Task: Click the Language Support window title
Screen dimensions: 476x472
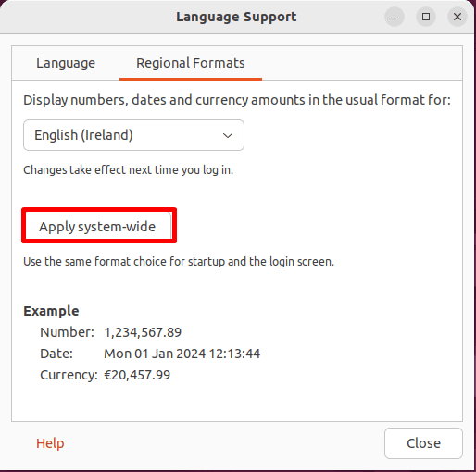Action: pyautogui.click(x=236, y=17)
